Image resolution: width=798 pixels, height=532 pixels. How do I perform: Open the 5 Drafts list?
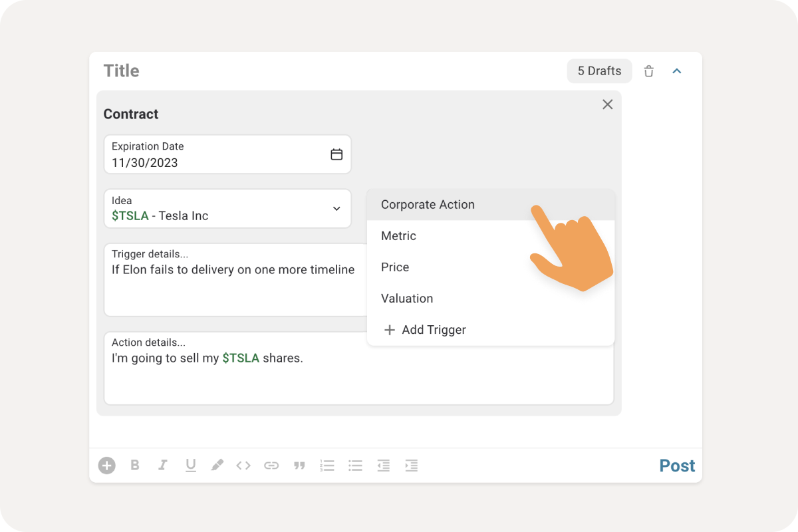click(599, 71)
